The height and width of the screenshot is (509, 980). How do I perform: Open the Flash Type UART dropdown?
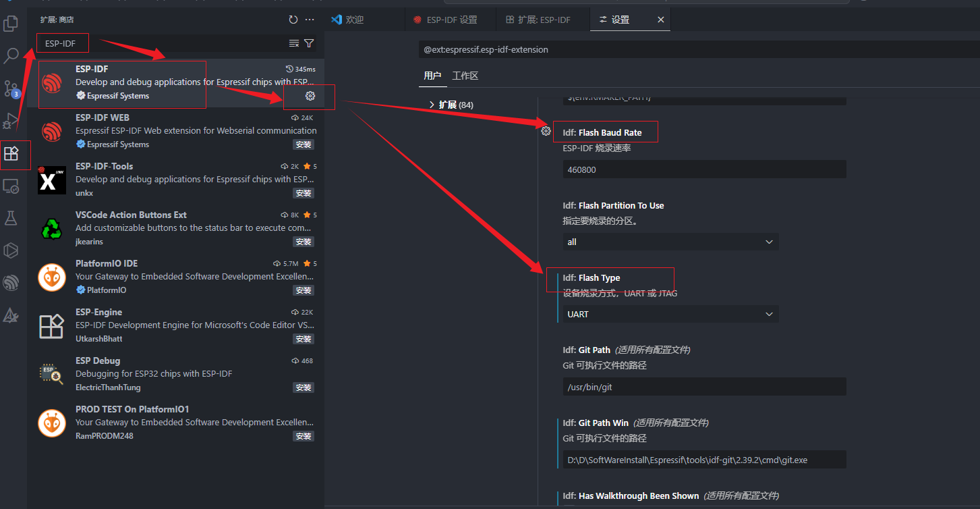coord(671,314)
